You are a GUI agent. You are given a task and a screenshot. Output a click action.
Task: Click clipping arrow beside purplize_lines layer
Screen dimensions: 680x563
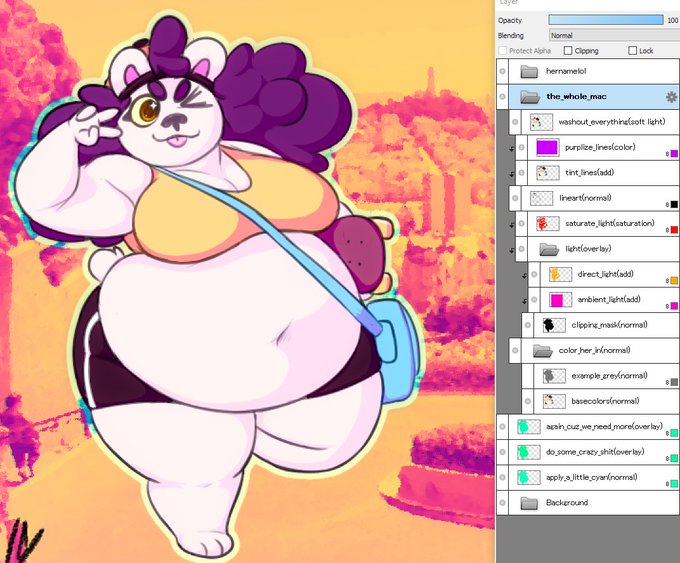(x=512, y=149)
